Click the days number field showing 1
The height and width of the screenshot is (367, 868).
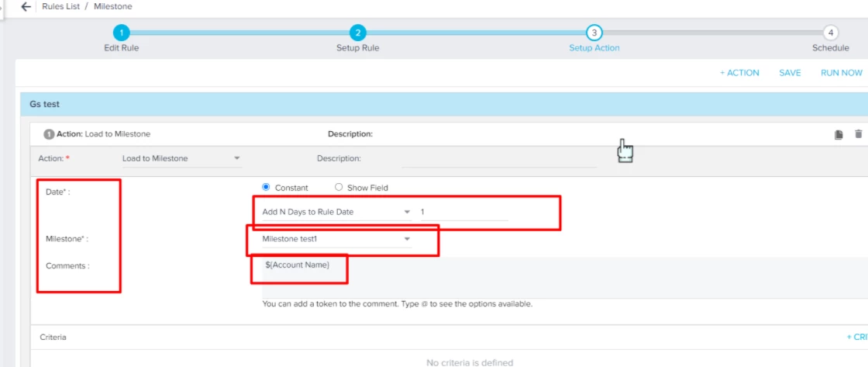coord(464,212)
